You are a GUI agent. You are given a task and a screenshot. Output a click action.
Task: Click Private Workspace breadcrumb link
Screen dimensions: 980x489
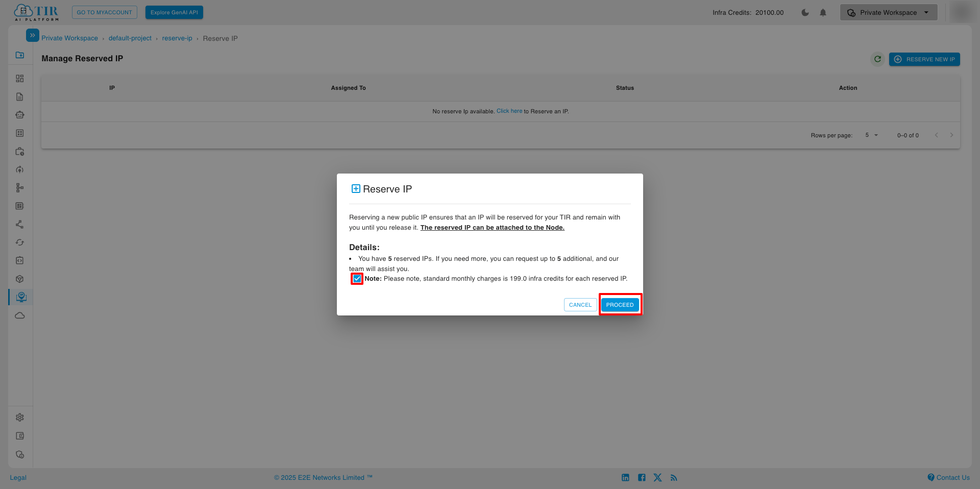69,38
